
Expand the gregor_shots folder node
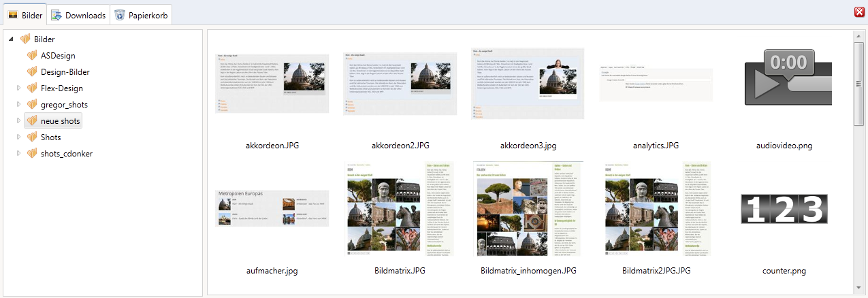tap(19, 105)
